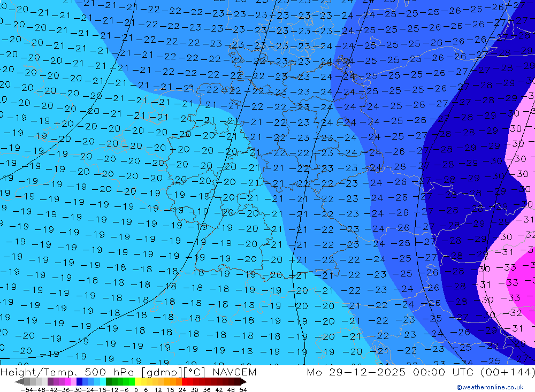Click the '24' legend value
Screen dimensions: 535x392
(182, 390)
